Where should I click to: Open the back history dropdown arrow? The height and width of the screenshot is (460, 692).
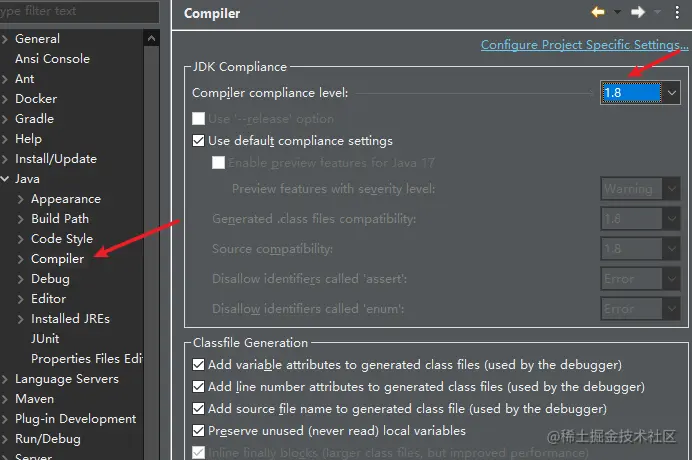[x=617, y=12]
